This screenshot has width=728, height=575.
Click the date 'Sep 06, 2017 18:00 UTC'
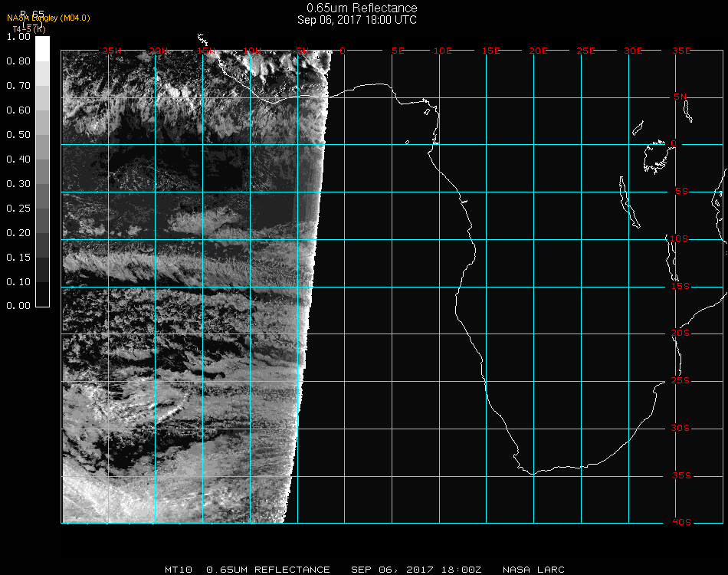click(x=357, y=20)
